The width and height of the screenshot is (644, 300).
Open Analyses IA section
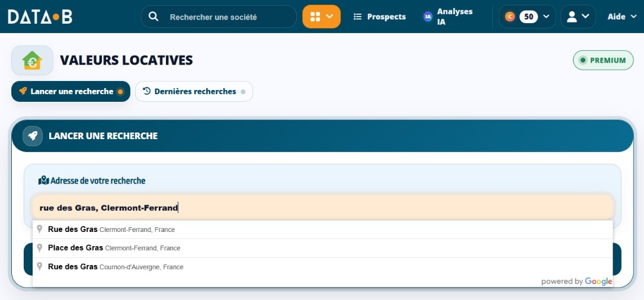448,17
